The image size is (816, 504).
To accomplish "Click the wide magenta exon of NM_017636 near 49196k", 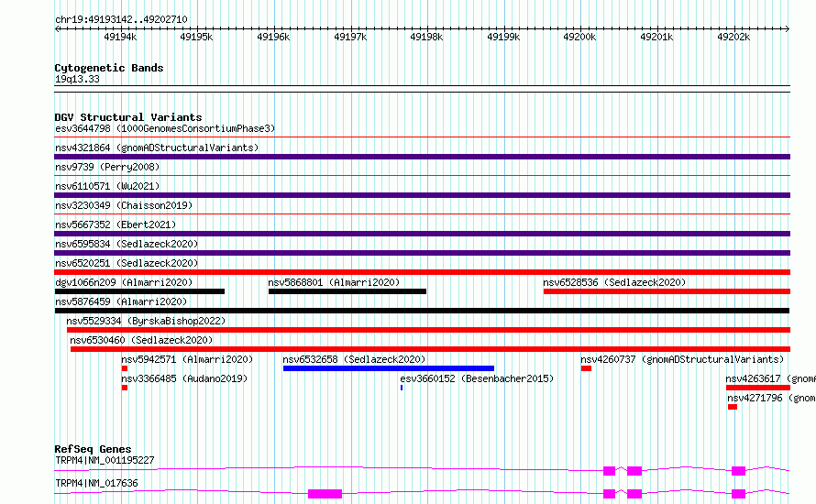I will pyautogui.click(x=325, y=494).
